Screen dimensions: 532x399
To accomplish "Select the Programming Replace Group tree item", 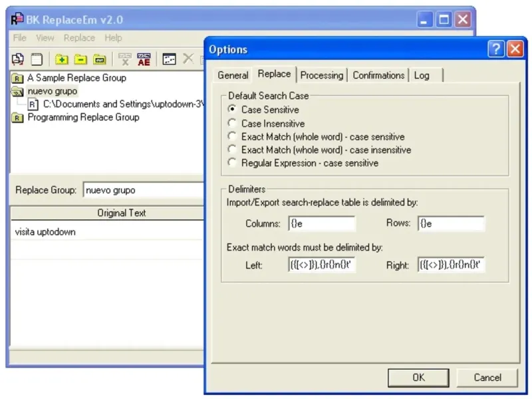I will 84,118.
